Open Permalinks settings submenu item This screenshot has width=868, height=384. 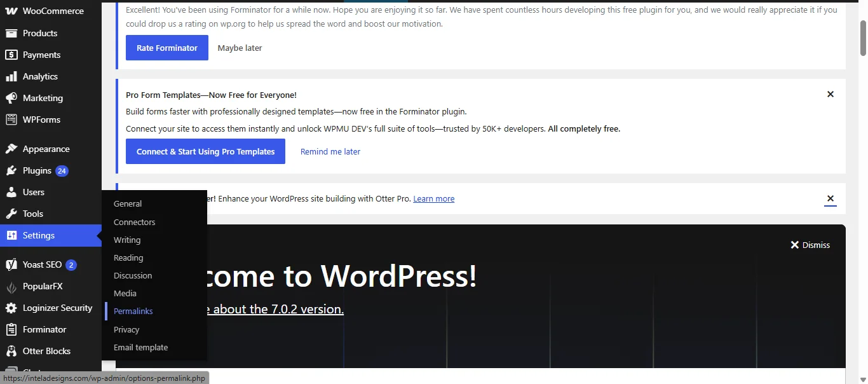click(x=133, y=311)
